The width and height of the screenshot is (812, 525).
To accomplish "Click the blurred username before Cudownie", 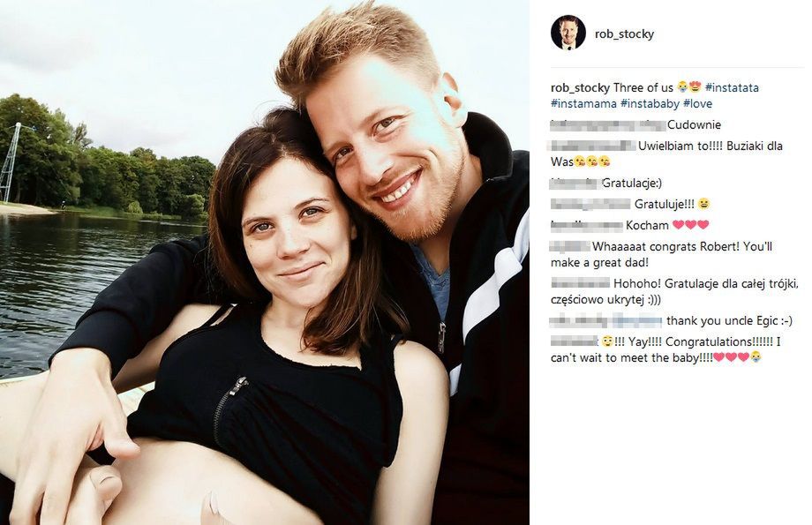I will coord(608,124).
